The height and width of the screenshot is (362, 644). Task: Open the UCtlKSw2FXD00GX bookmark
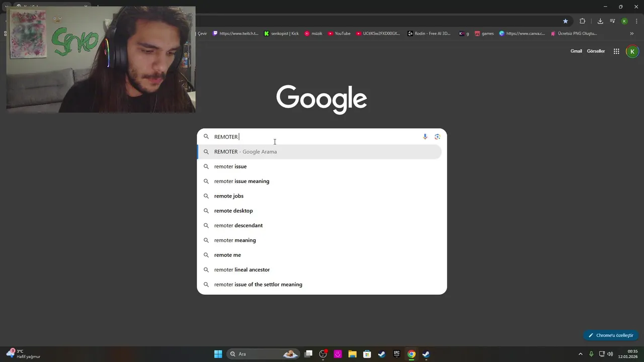378,34
